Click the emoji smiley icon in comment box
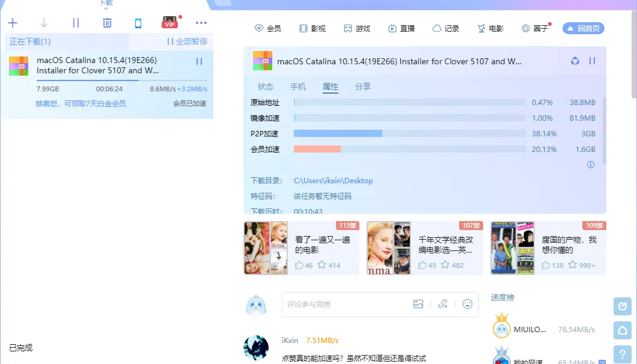Screen dimensions: 637x364 coord(468,304)
